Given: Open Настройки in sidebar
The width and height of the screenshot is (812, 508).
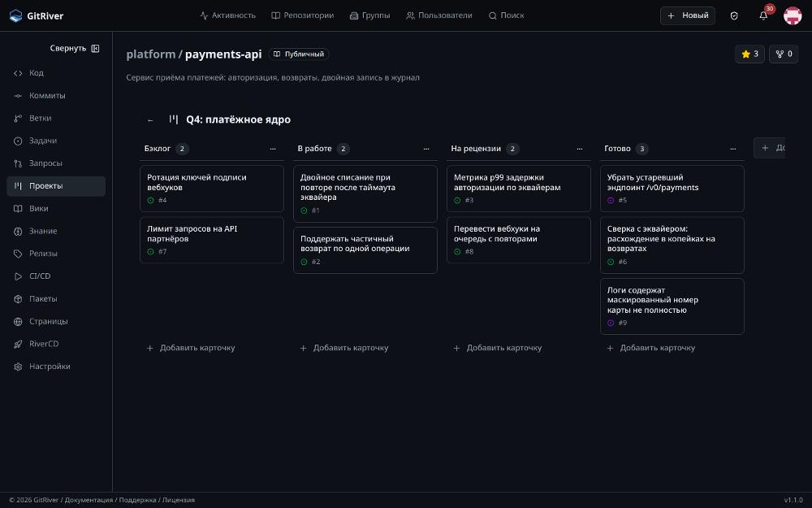Looking at the screenshot, I should (56, 367).
